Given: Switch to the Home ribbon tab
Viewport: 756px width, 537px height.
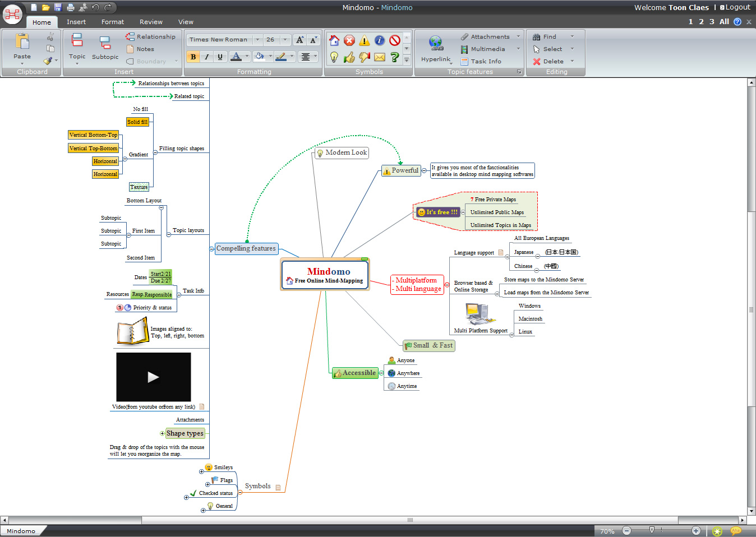Looking at the screenshot, I should tap(42, 22).
